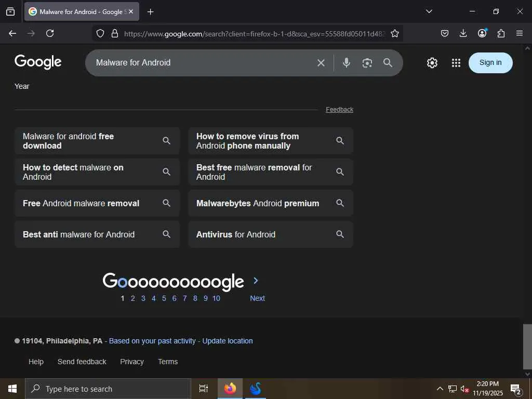Go to results page 5
The width and height of the screenshot is (532, 399).
coord(164,298)
